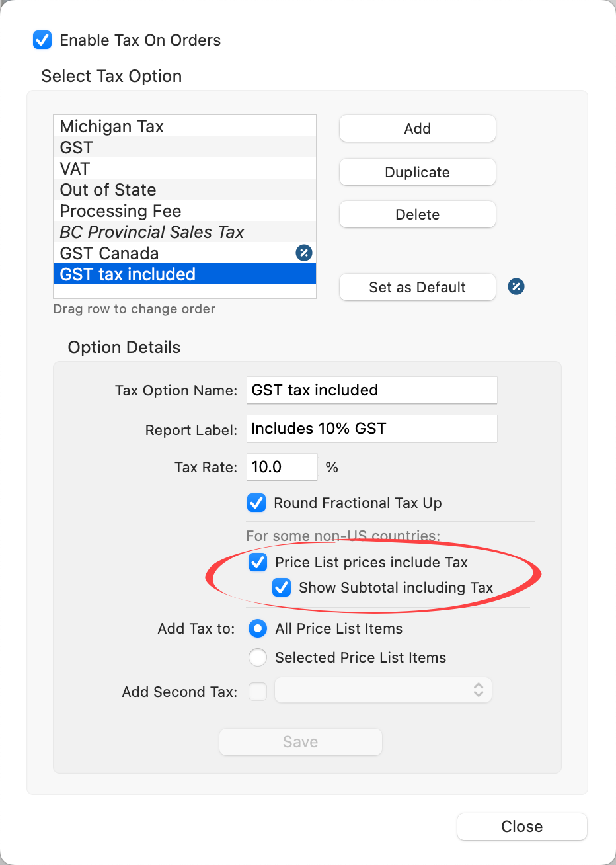616x865 pixels.
Task: Focus the Tax Rate input field
Action: coord(282,467)
